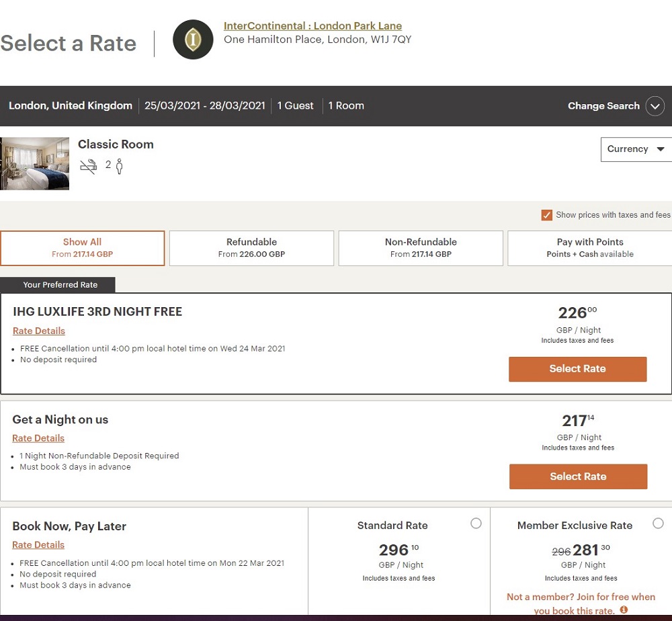The width and height of the screenshot is (672, 621).
Task: Click the 1 Room text
Action: coord(346,106)
